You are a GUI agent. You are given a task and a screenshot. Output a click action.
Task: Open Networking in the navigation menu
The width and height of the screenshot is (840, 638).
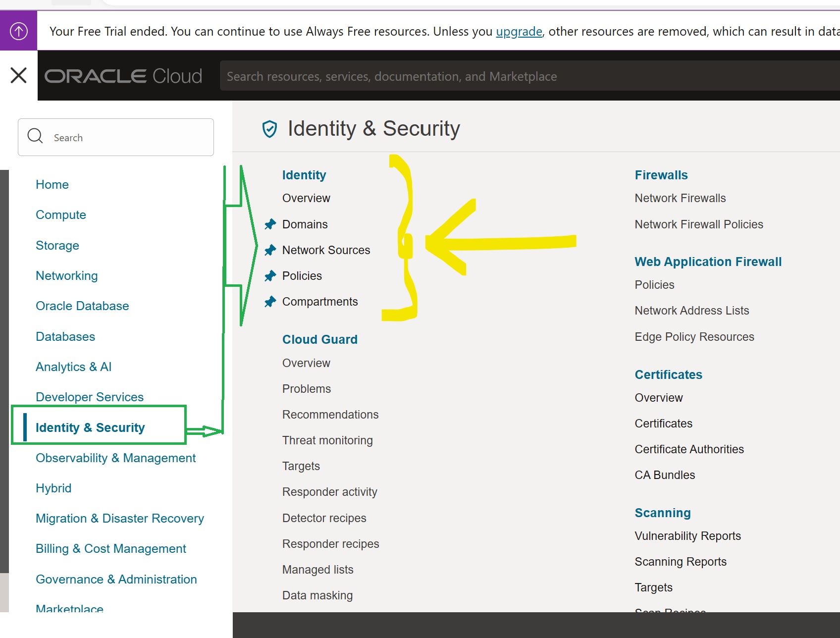66,276
